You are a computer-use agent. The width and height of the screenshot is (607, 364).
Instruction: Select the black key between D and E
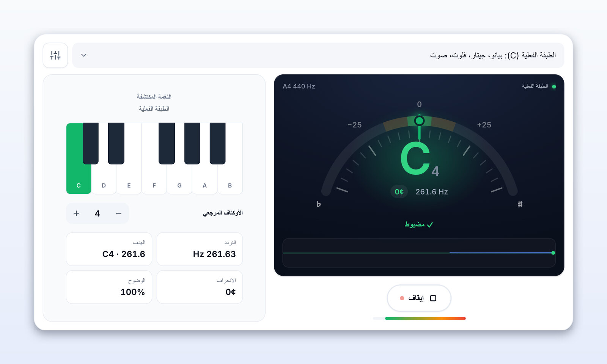click(116, 143)
